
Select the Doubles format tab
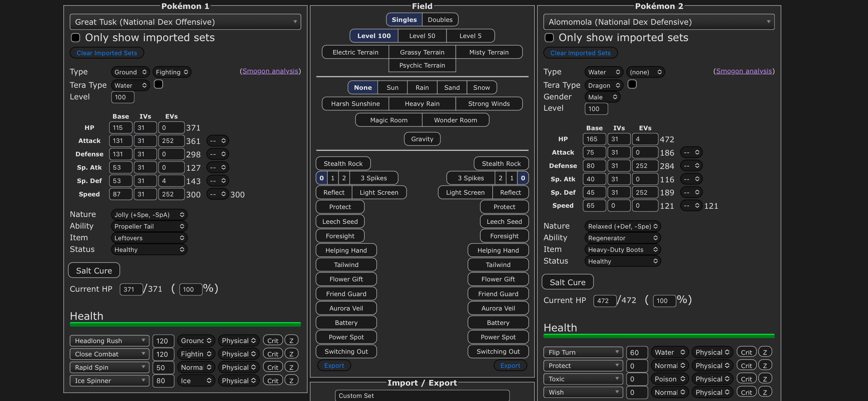pos(440,20)
